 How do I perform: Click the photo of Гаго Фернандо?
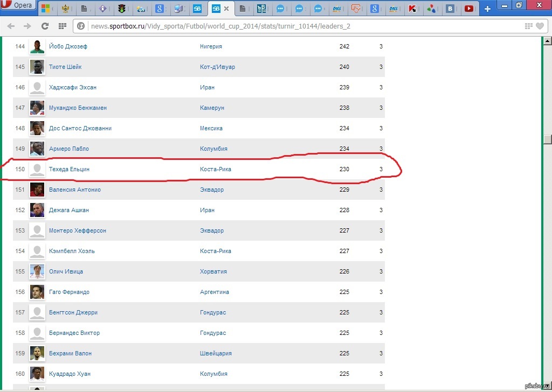pos(37,292)
